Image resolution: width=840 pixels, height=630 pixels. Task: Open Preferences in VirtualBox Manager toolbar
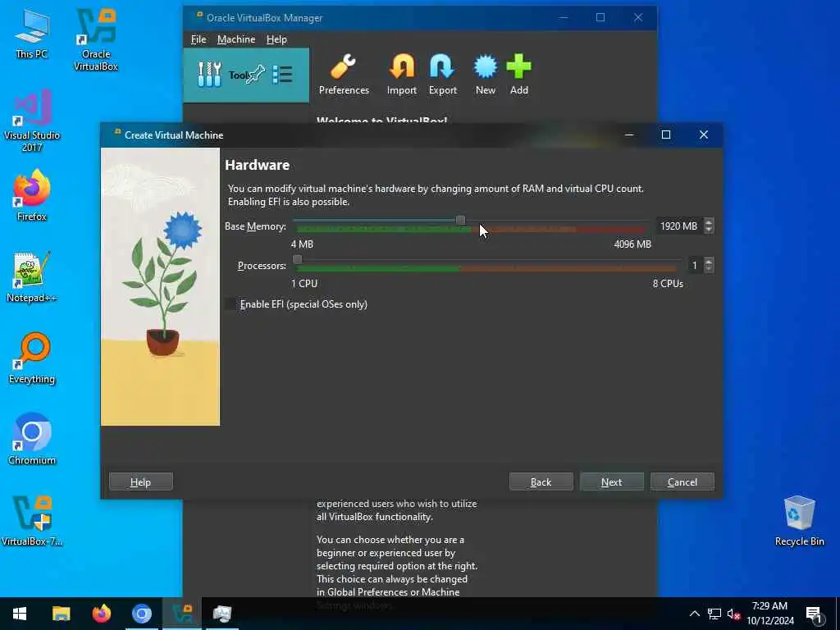click(344, 75)
